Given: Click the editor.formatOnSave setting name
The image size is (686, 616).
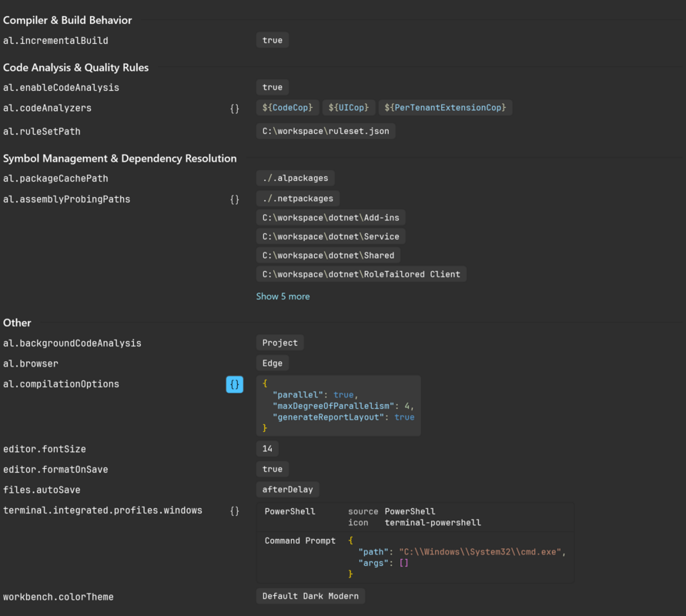Looking at the screenshot, I should 55,470.
